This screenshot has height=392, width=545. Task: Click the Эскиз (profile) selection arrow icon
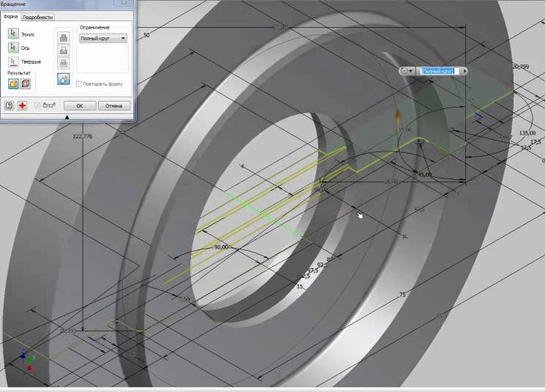12,34
